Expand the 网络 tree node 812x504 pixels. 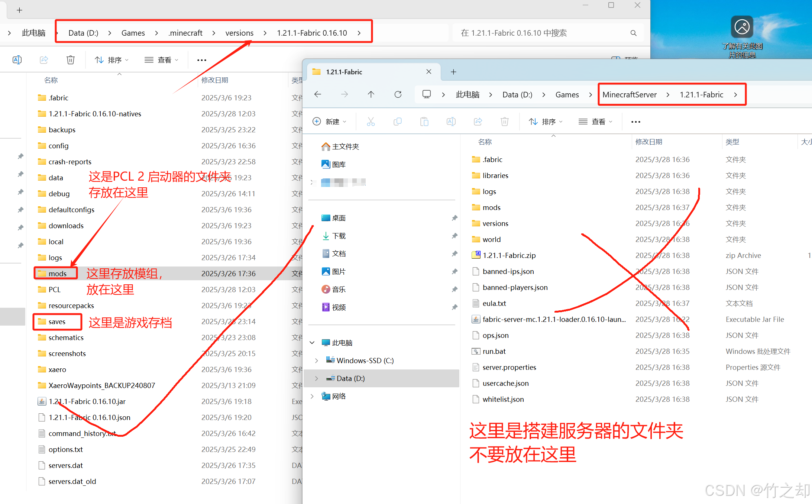point(312,396)
